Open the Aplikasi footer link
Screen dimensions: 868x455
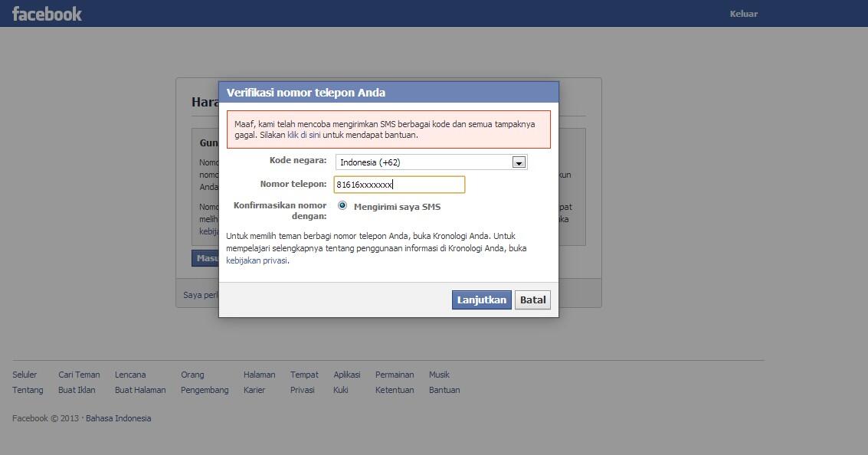(x=347, y=375)
